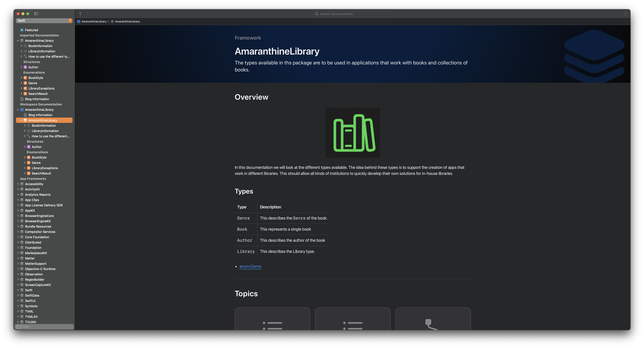Open the Swift language dropdown
Viewport: 644px width, 348px height.
44,21
